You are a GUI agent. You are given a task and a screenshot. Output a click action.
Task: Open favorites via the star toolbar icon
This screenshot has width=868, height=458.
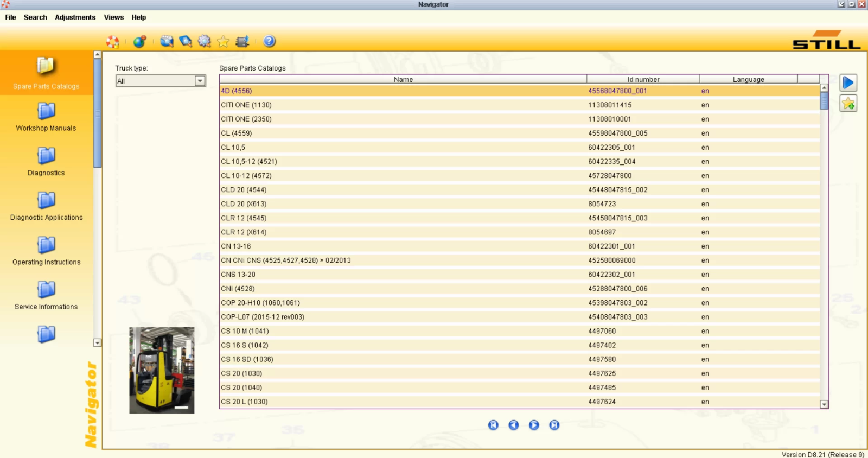(x=223, y=41)
